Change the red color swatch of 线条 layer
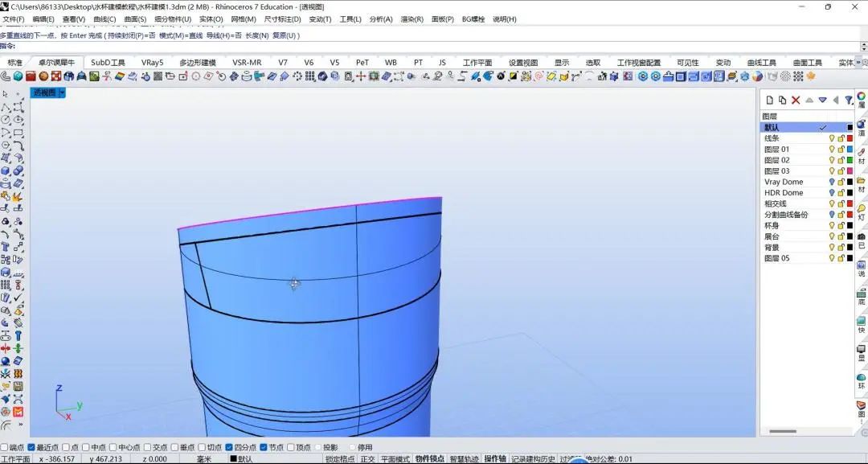 [x=850, y=138]
